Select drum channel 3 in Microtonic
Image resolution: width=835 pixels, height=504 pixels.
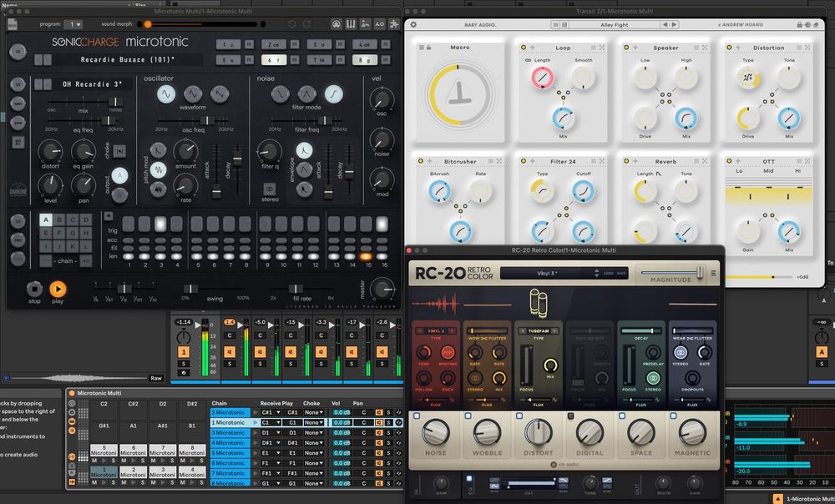tap(318, 44)
